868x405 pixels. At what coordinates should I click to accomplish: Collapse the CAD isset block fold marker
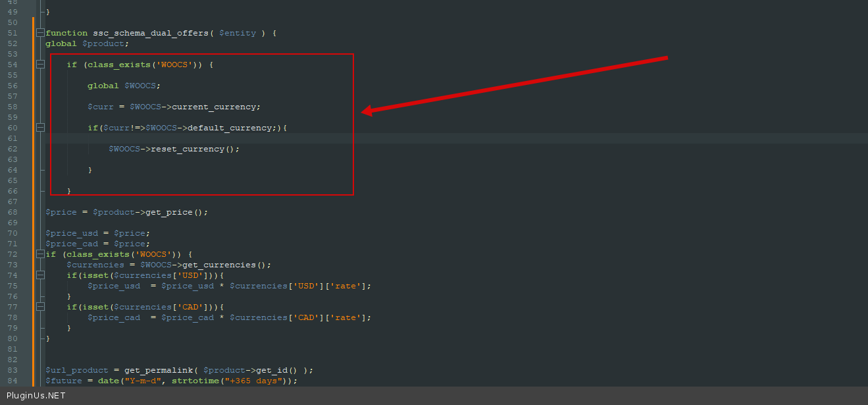tap(40, 307)
